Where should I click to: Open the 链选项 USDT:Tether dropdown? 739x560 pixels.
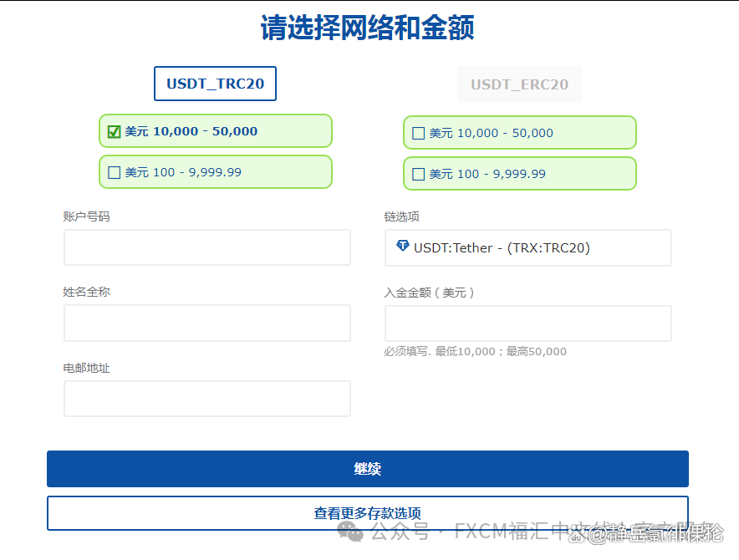pyautogui.click(x=528, y=248)
